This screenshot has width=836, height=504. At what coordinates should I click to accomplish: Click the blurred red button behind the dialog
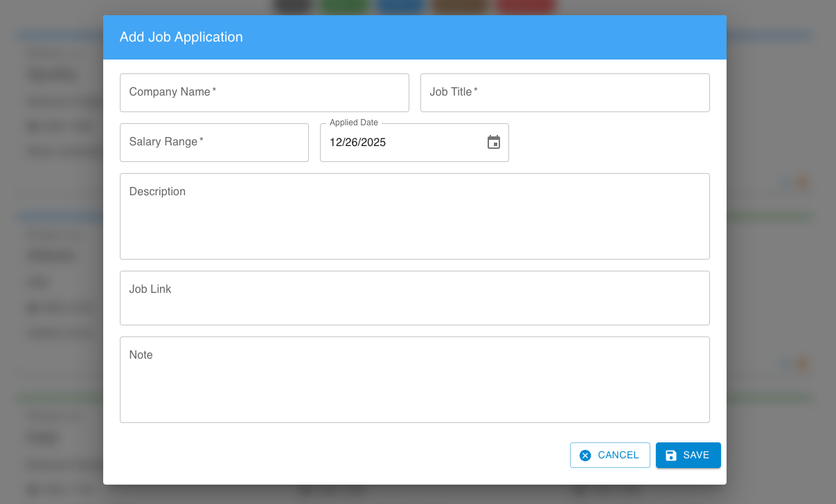pyautogui.click(x=526, y=6)
